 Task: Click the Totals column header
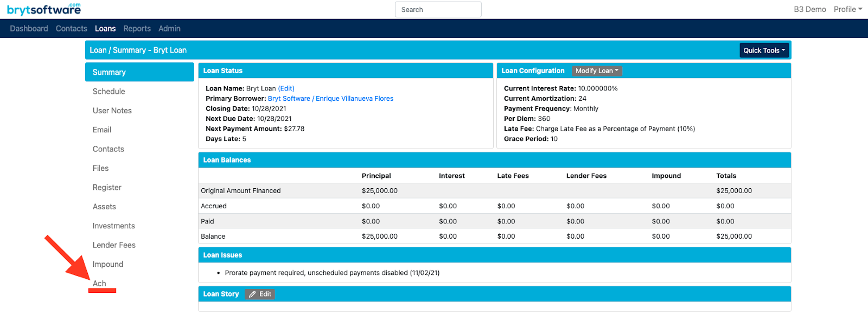726,176
